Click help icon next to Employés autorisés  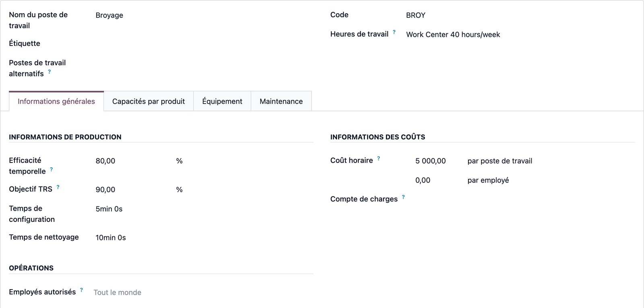tap(81, 290)
